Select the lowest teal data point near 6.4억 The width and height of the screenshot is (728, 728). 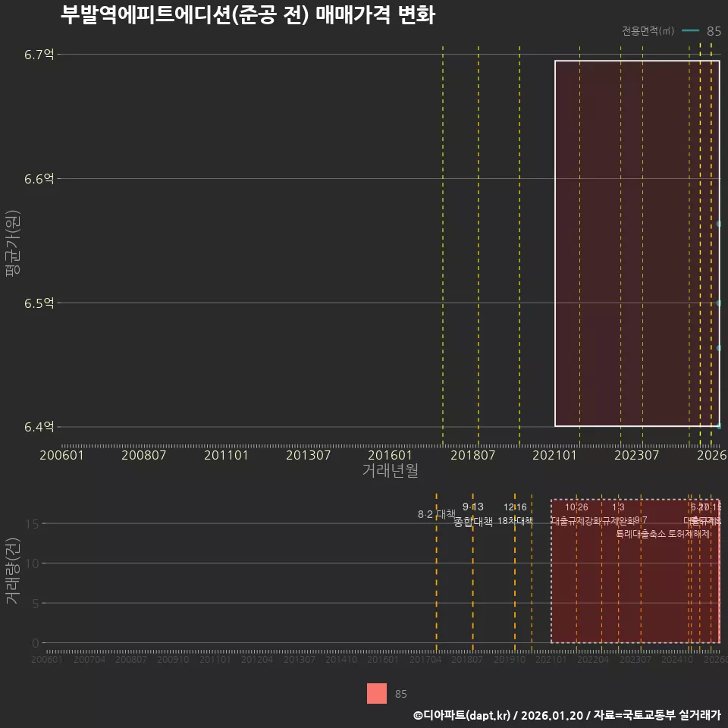point(717,426)
